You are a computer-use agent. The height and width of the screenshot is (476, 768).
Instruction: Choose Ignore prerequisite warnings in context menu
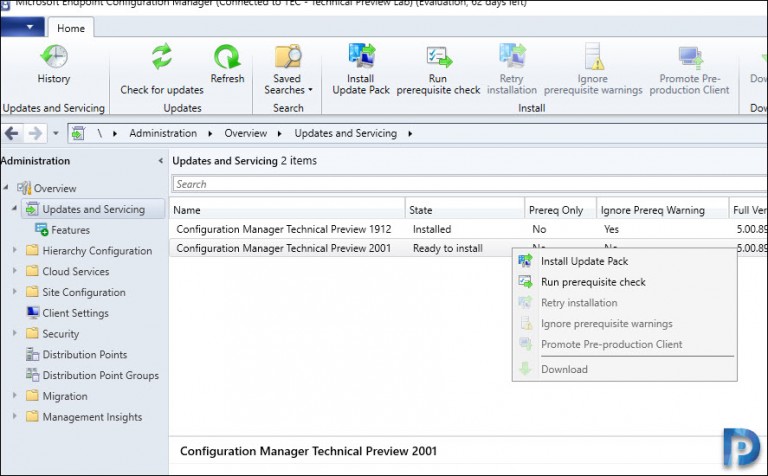pos(624,324)
